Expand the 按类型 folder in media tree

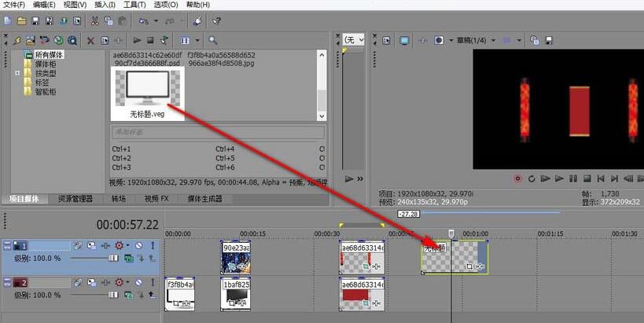17,73
